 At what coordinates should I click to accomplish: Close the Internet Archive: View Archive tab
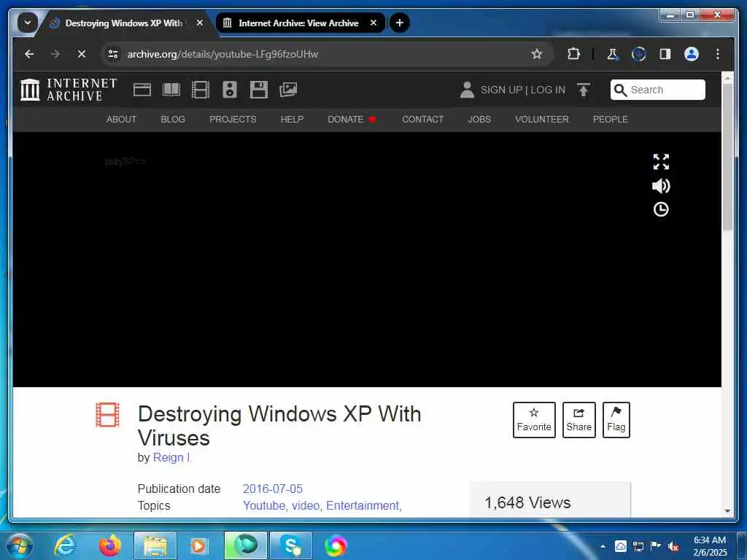pos(373,23)
